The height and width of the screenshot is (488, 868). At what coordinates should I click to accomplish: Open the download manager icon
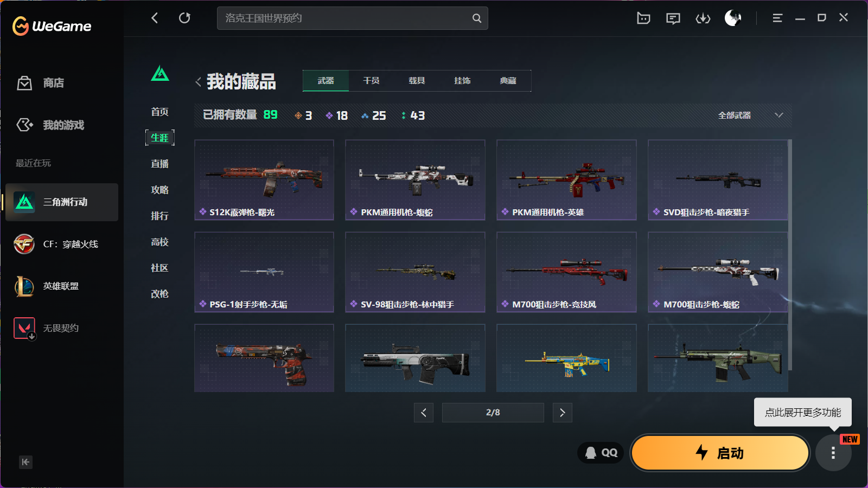[703, 18]
